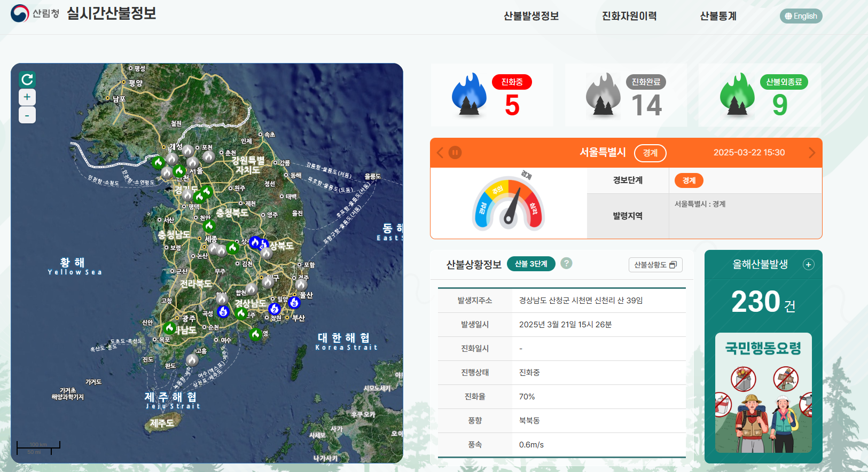Click the 산림청 logo emblem

coord(20,13)
